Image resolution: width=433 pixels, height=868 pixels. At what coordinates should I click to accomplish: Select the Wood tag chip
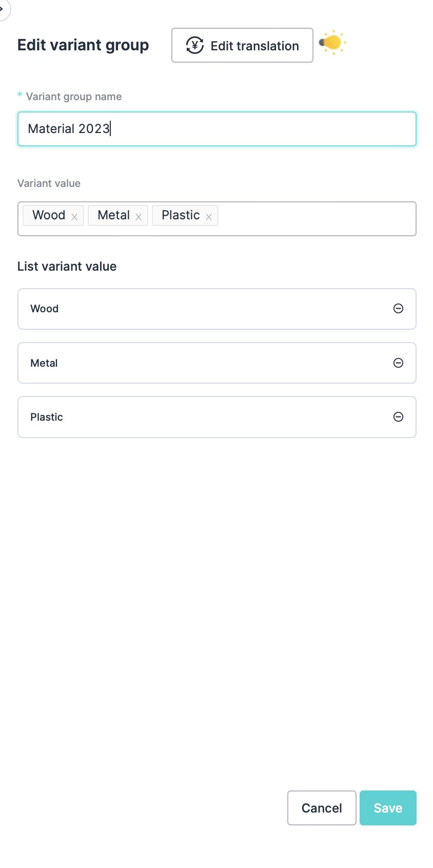(x=49, y=215)
